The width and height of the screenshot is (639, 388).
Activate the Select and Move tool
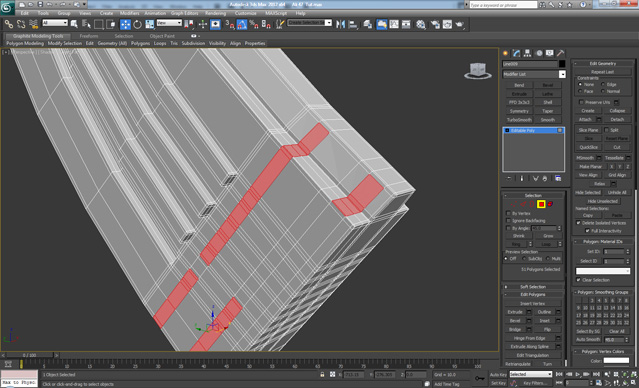tap(125, 24)
